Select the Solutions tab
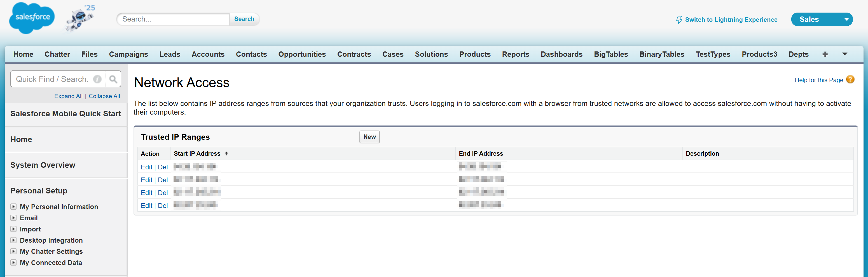The width and height of the screenshot is (868, 277). click(431, 54)
